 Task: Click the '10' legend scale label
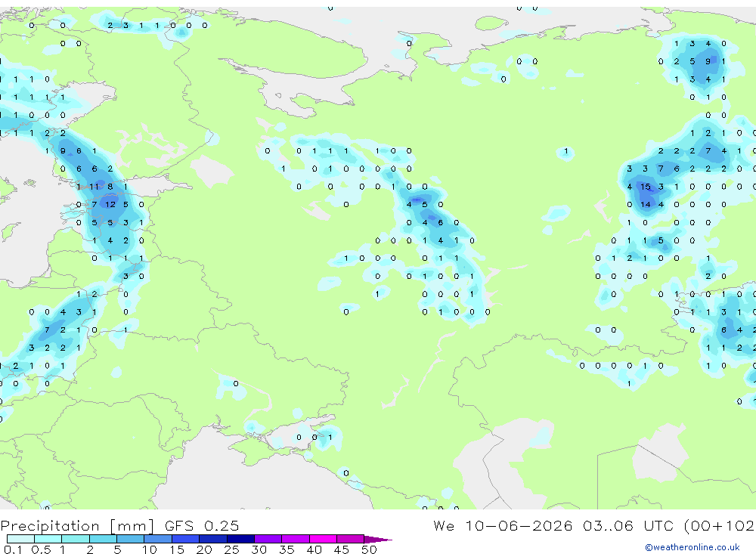[150, 549]
